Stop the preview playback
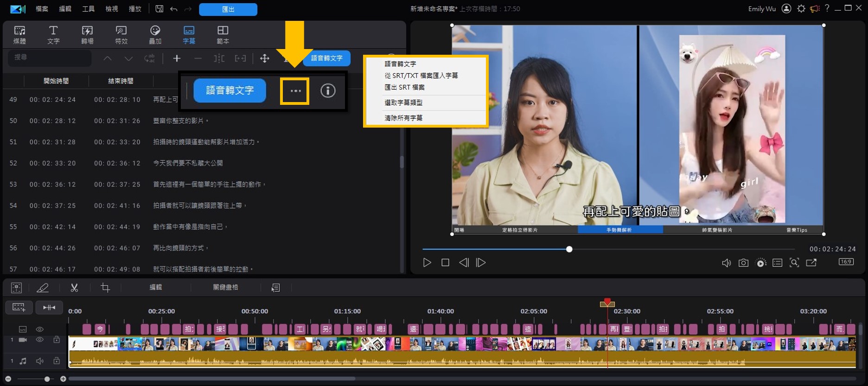 tap(445, 263)
